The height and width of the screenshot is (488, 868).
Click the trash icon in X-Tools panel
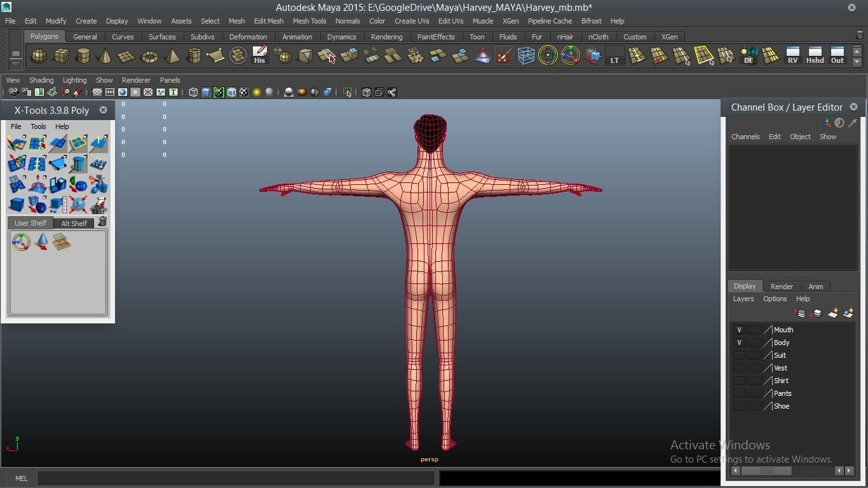click(102, 222)
